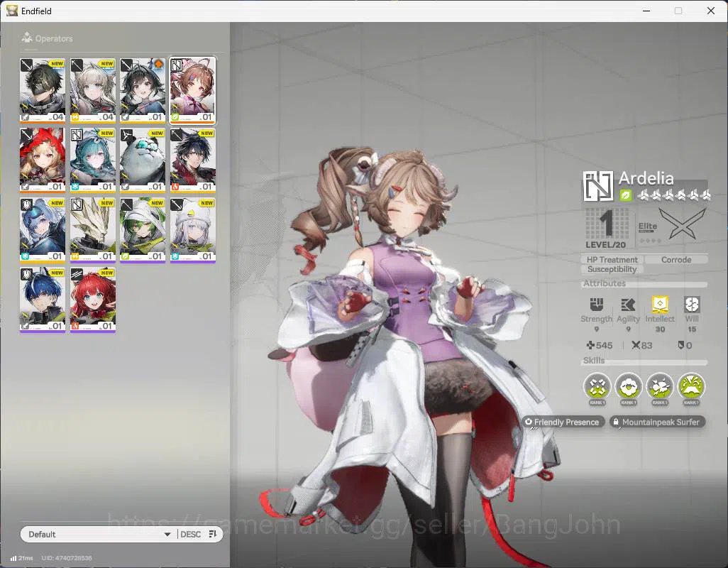728x568 pixels.
Task: Click the Strength fist icon
Action: pyautogui.click(x=597, y=305)
